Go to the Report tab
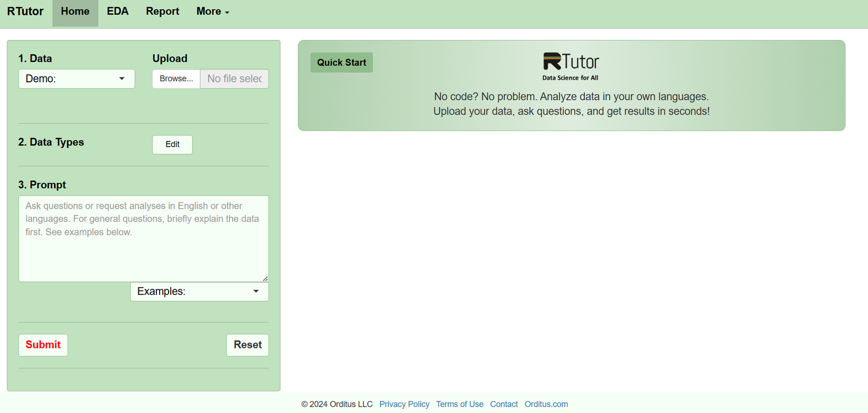This screenshot has width=868, height=413. [162, 11]
